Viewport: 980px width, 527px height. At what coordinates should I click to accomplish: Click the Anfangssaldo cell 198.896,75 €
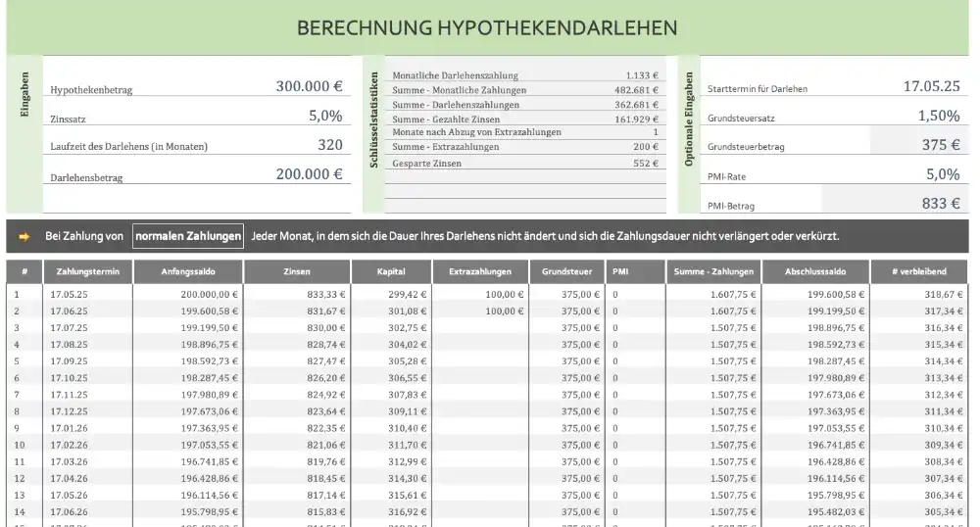click(x=210, y=345)
